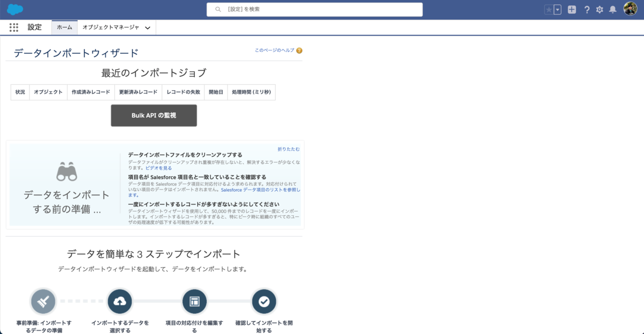Open the Setup gear icon
The width and height of the screenshot is (644, 334).
tap(599, 9)
